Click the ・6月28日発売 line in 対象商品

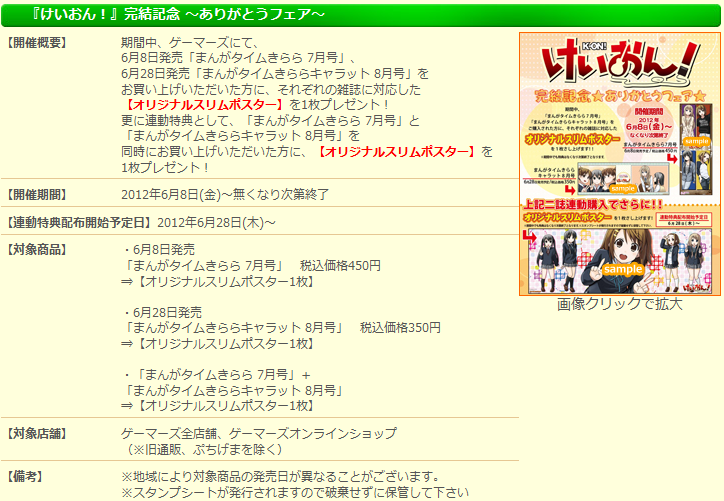click(x=165, y=312)
